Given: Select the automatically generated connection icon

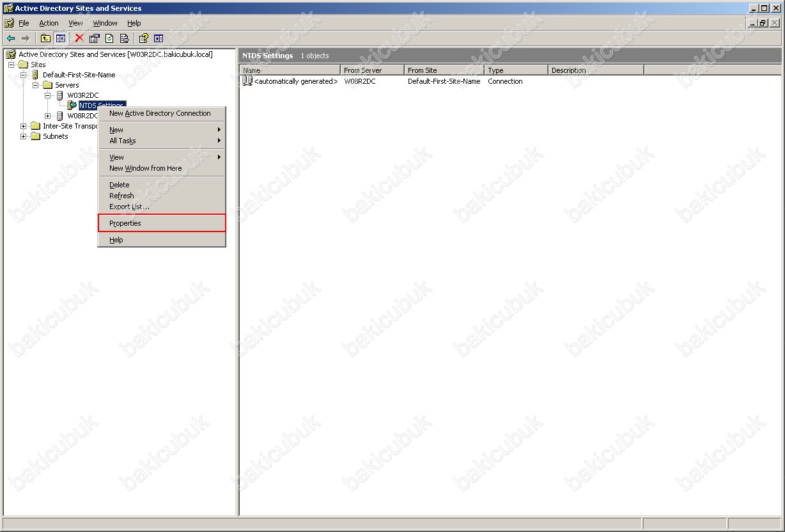Looking at the screenshot, I should pyautogui.click(x=247, y=81).
